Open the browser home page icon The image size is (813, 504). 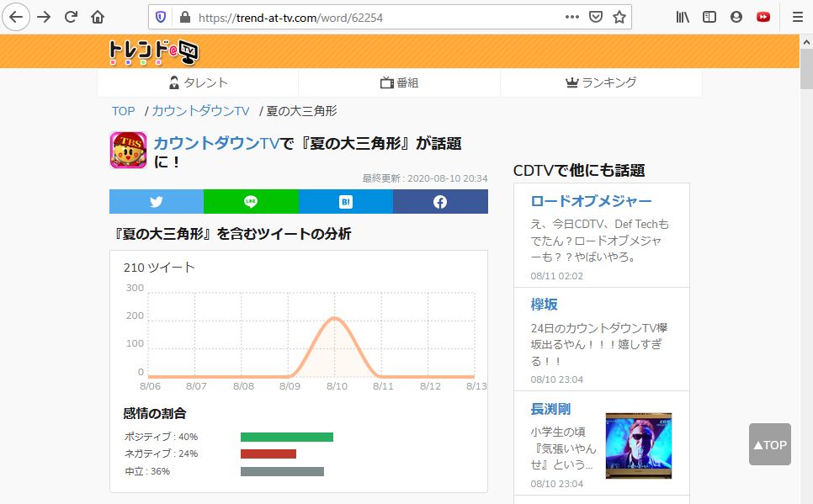(x=98, y=17)
